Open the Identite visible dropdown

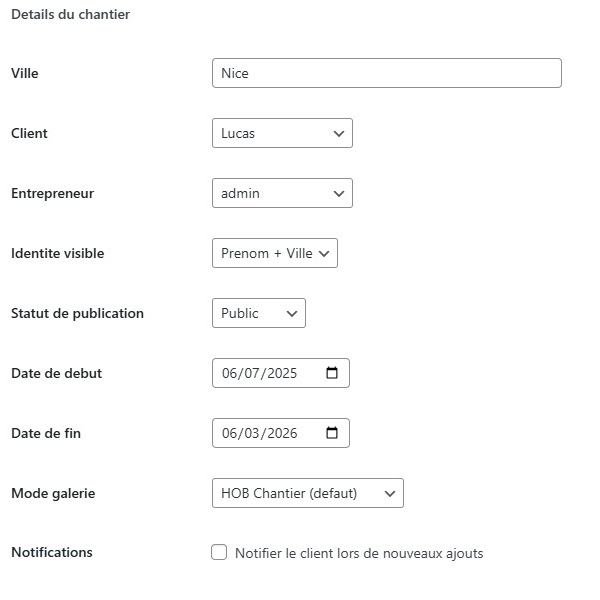pyautogui.click(x=275, y=253)
